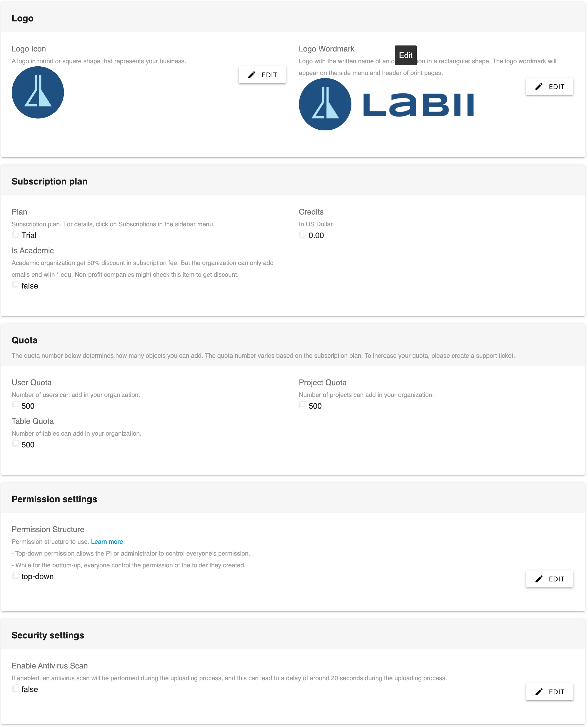This screenshot has width=588, height=727.
Task: Edit the Enable Antivirus Scan setting
Action: (x=549, y=692)
